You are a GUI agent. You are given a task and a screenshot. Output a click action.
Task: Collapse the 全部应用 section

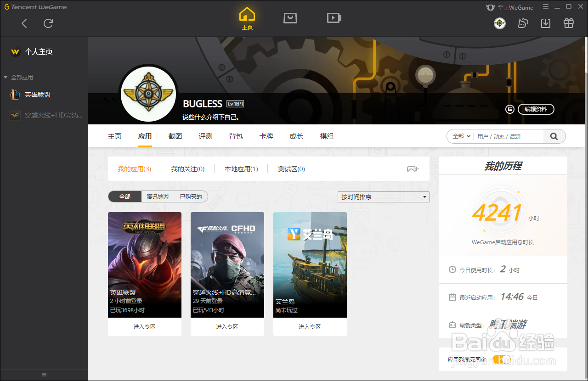pos(19,78)
